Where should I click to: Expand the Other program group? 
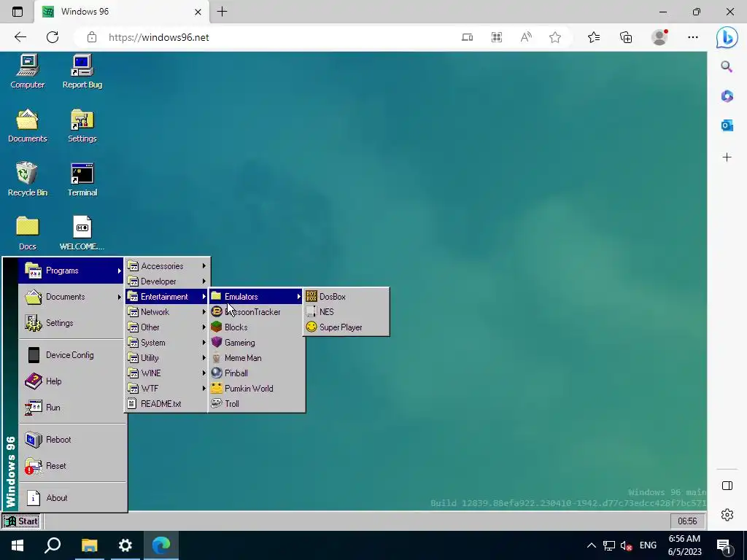point(167,327)
